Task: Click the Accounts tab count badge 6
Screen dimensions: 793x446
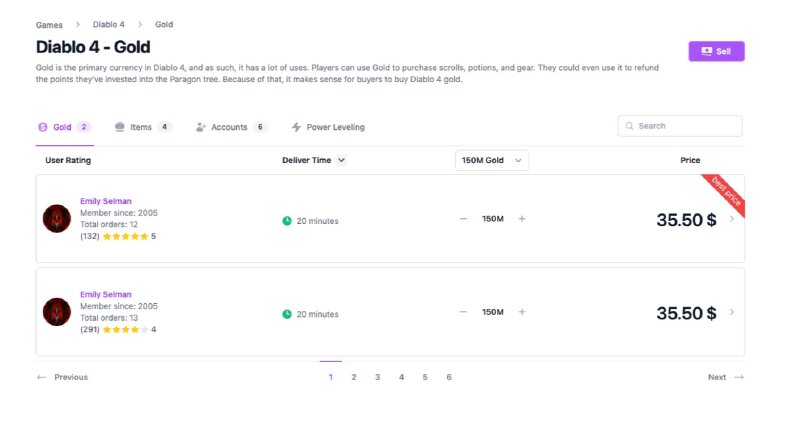Action: (x=260, y=127)
